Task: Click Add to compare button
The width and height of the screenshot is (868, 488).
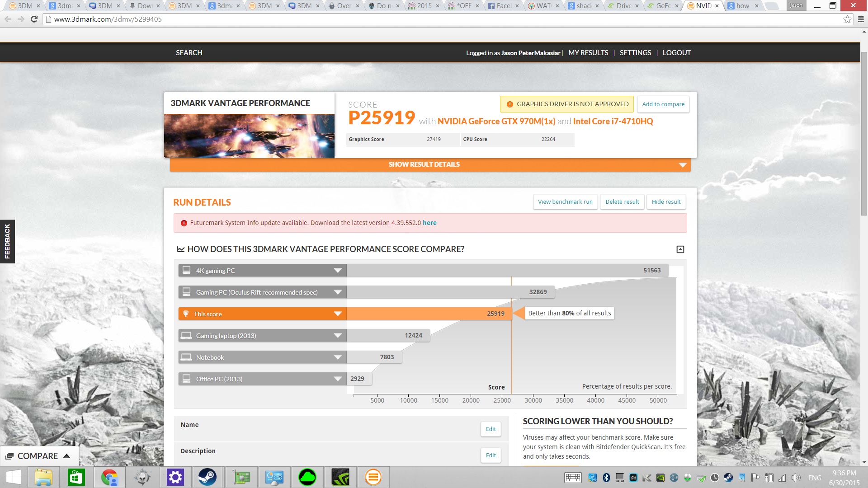Action: [663, 104]
